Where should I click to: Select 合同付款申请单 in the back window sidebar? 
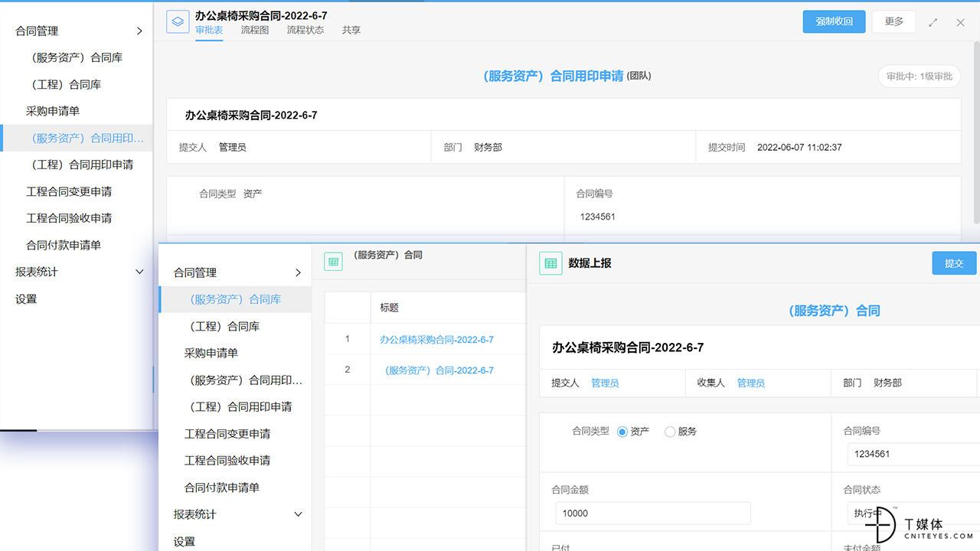(77, 245)
